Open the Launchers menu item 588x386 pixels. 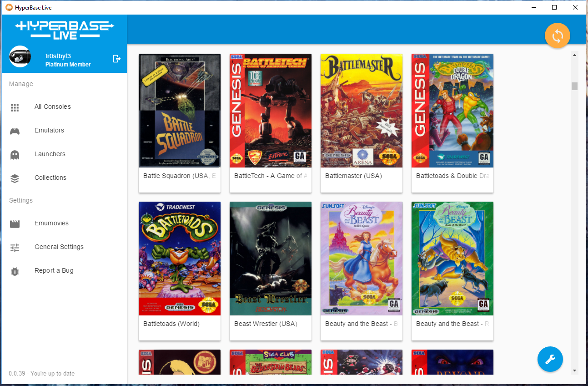[x=64, y=154]
